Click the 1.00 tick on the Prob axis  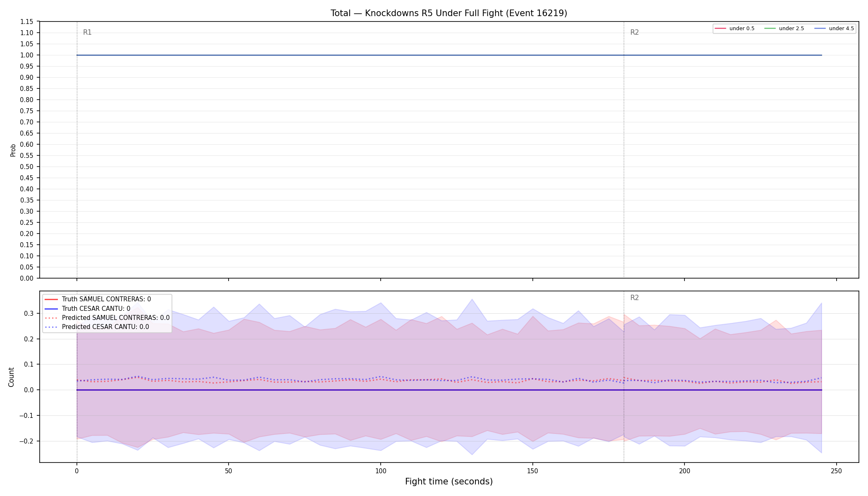(x=27, y=55)
